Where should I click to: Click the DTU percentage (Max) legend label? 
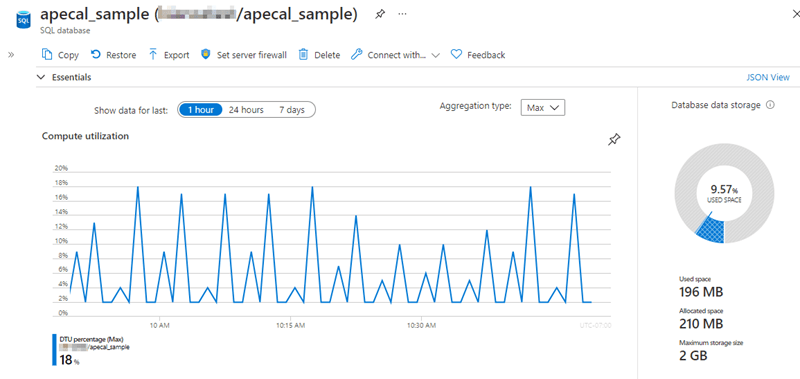[x=91, y=339]
